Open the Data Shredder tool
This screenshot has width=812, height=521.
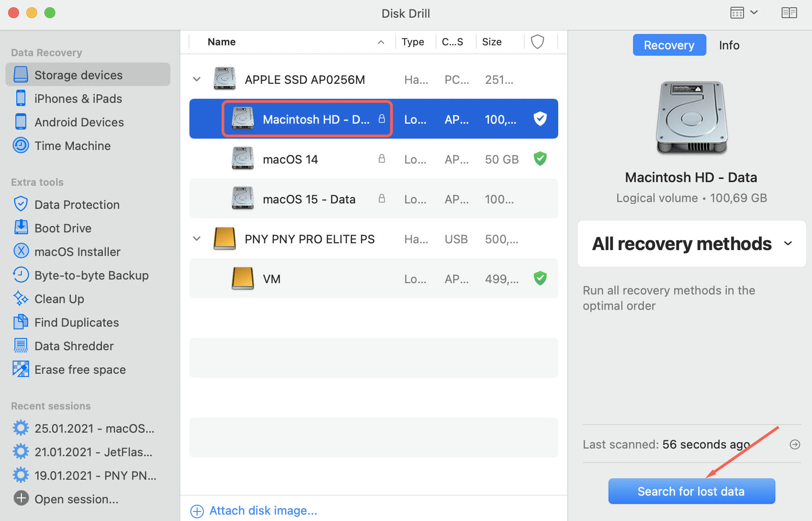click(74, 346)
